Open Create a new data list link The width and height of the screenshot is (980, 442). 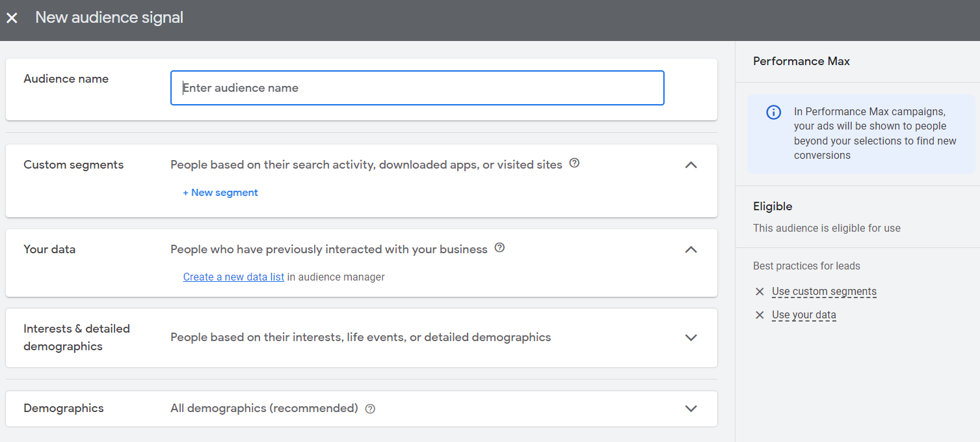click(233, 277)
